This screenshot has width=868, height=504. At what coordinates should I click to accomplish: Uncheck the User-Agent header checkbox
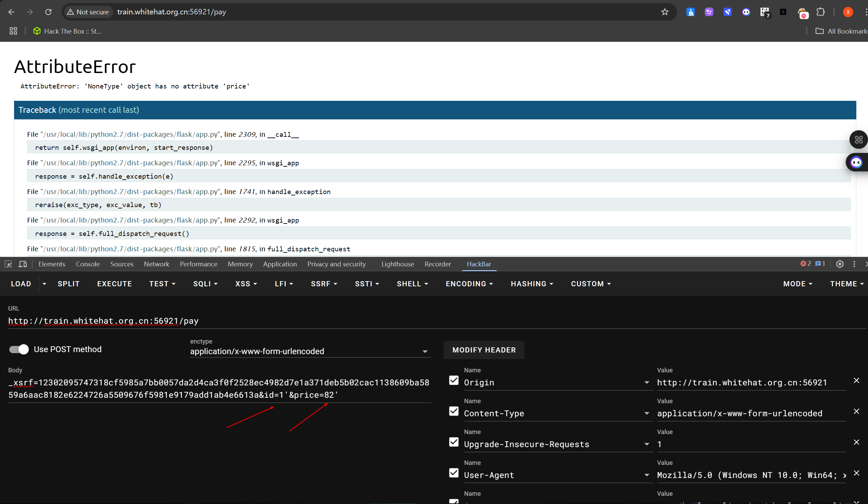(454, 473)
